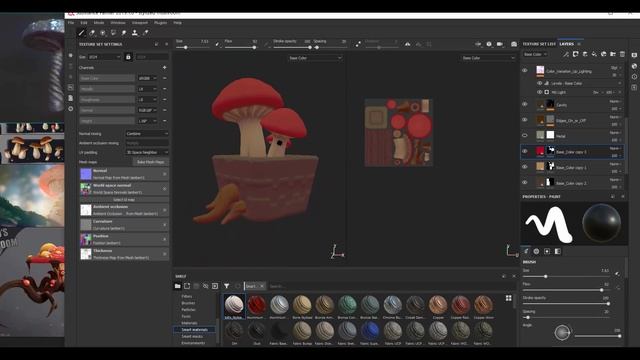Hide the Base_Color copy 1 layer
Viewport: 640px width, 360px height.
(x=525, y=167)
